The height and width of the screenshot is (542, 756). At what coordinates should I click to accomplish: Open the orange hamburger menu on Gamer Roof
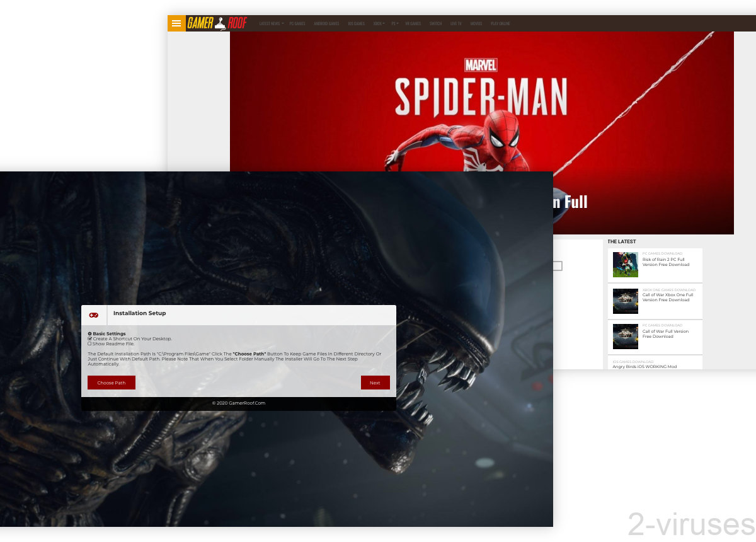tap(176, 23)
